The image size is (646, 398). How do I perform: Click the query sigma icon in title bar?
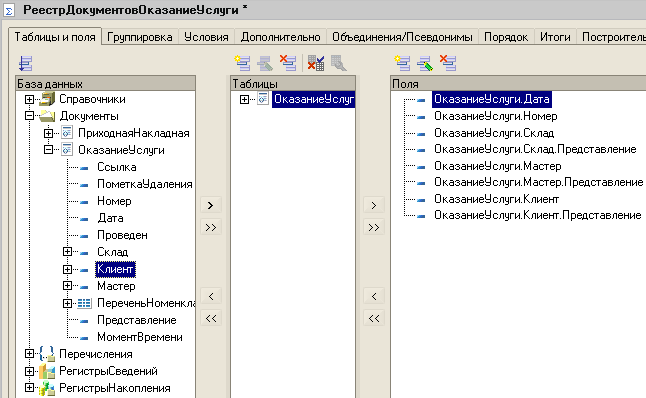[x=9, y=10]
